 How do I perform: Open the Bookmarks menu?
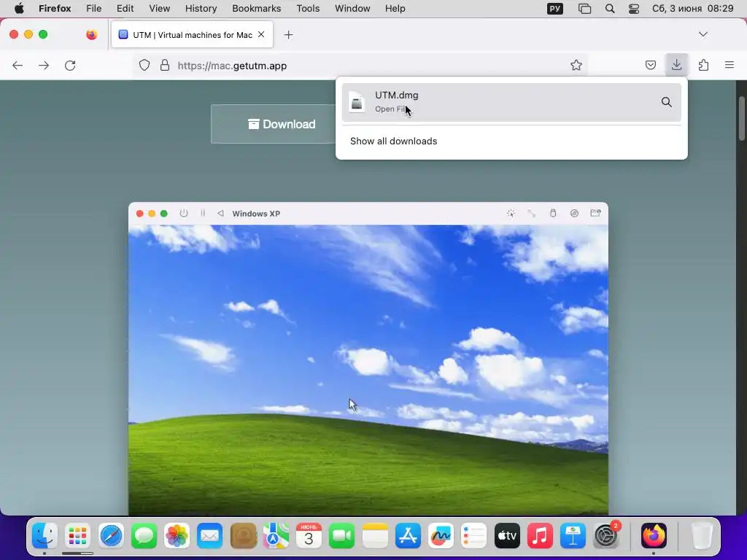256,9
